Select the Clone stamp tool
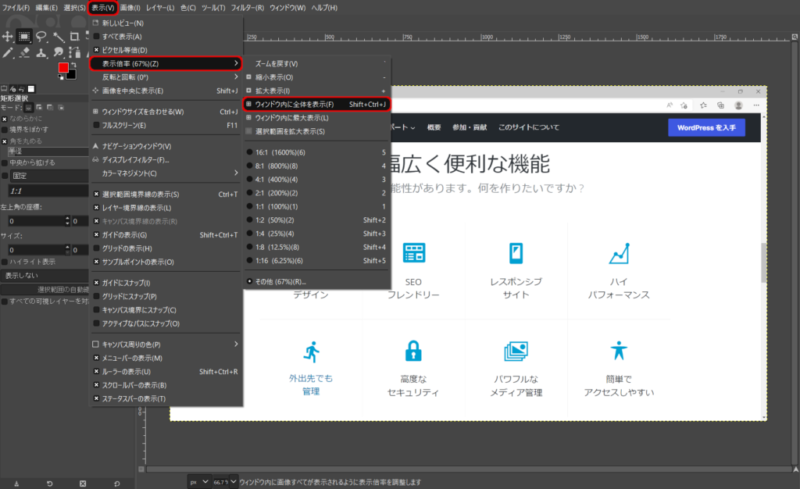Viewport: 800px width, 489px height. tap(41, 53)
